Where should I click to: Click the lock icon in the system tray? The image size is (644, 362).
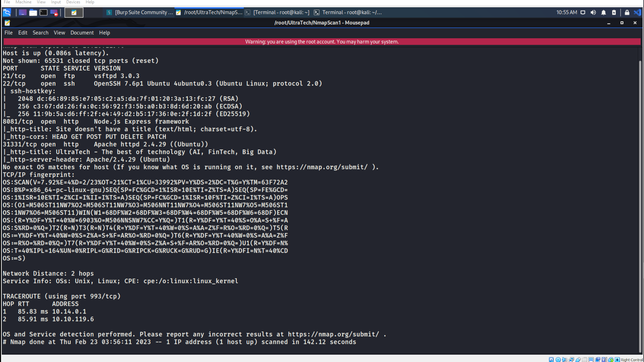tap(627, 12)
